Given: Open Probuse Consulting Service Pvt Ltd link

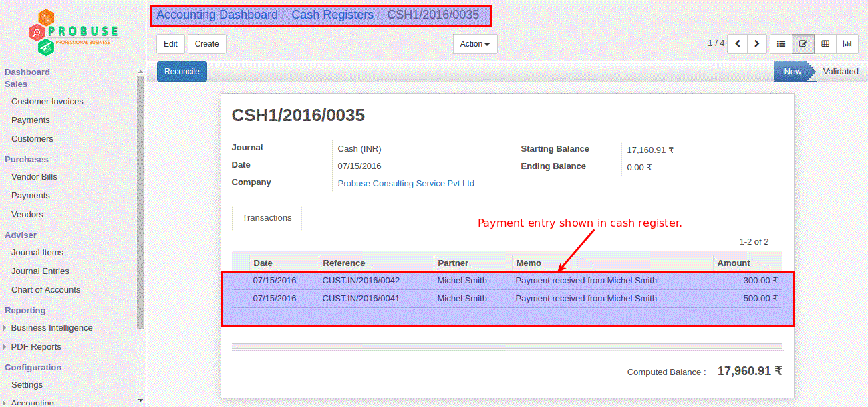Looking at the screenshot, I should click(x=406, y=184).
